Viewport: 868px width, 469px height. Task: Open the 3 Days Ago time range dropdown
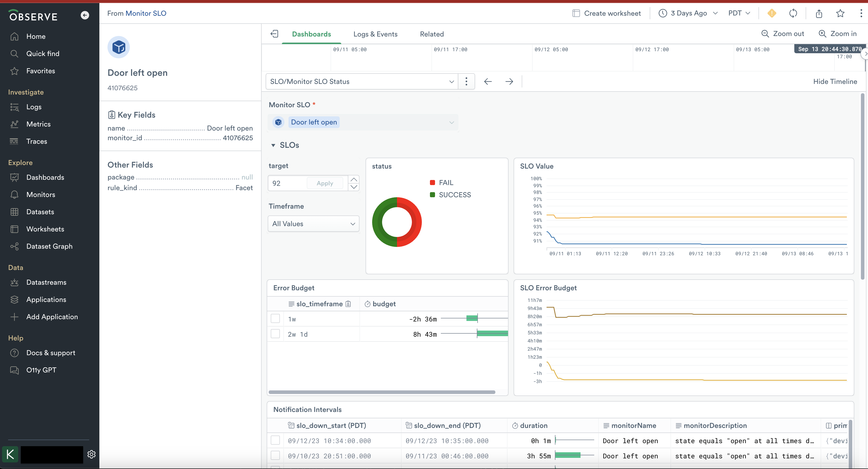point(689,13)
